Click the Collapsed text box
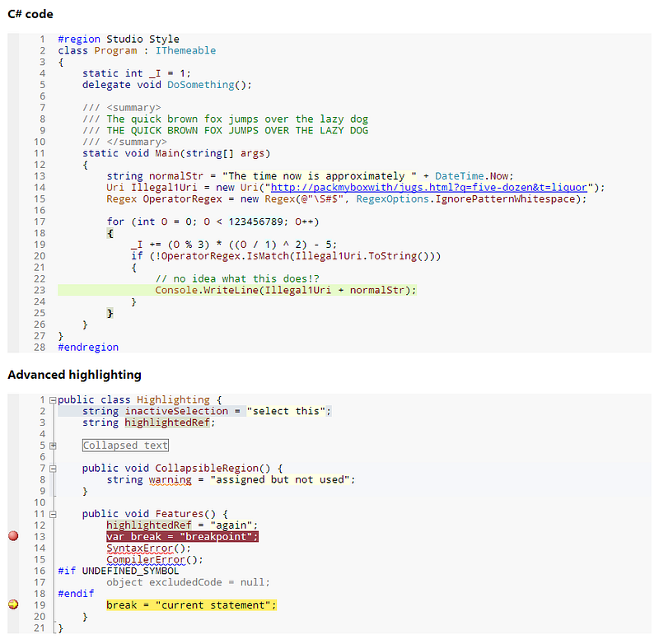Screen dimensions: 659x644 125,446
